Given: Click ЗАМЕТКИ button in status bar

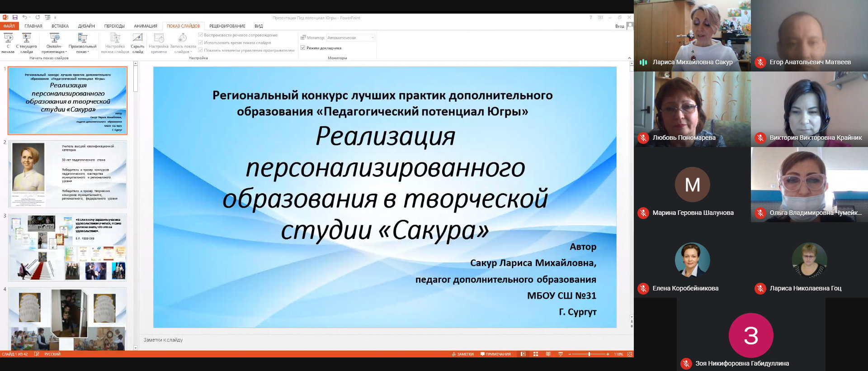Looking at the screenshot, I should click(x=462, y=354).
